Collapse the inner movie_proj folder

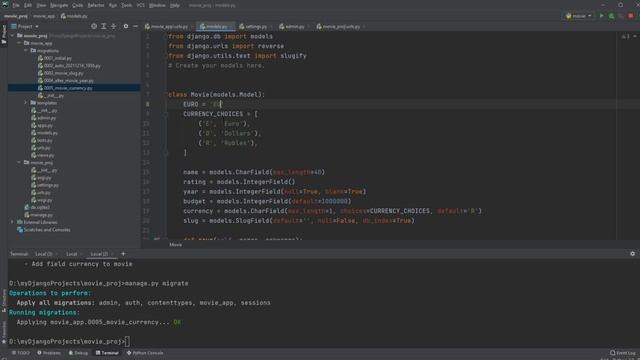(19, 162)
